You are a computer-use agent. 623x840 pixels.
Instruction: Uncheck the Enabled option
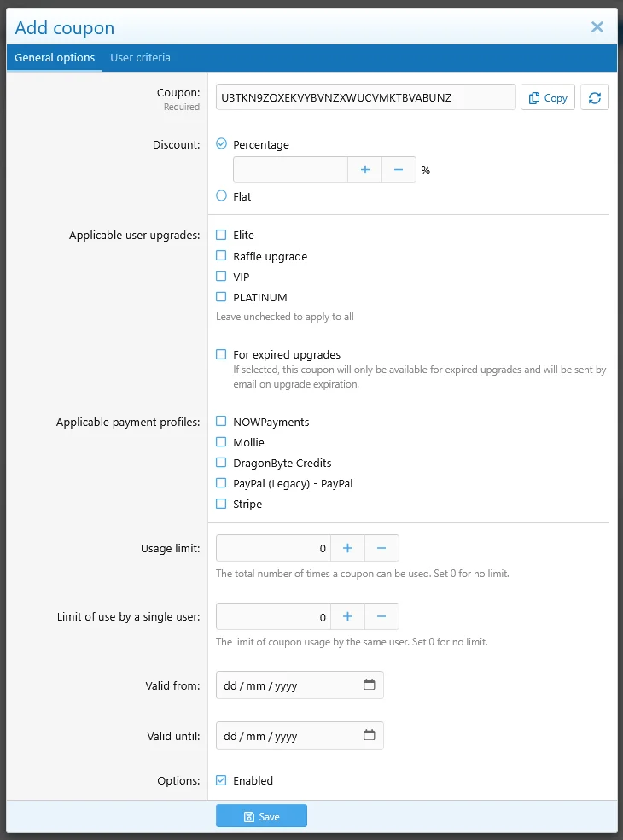(221, 779)
